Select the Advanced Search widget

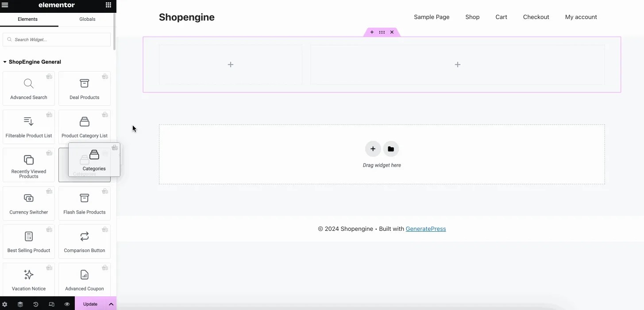point(29,88)
